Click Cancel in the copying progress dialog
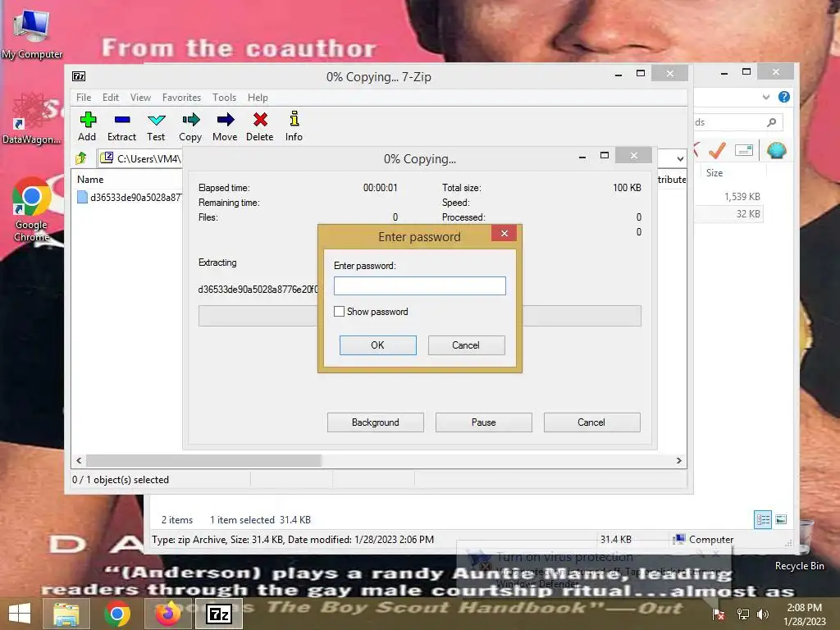 591,422
